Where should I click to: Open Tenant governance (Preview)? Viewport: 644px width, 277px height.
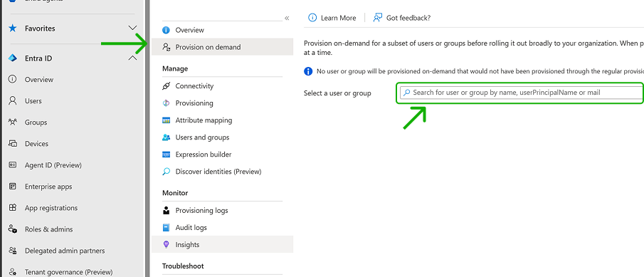pyautogui.click(x=68, y=271)
